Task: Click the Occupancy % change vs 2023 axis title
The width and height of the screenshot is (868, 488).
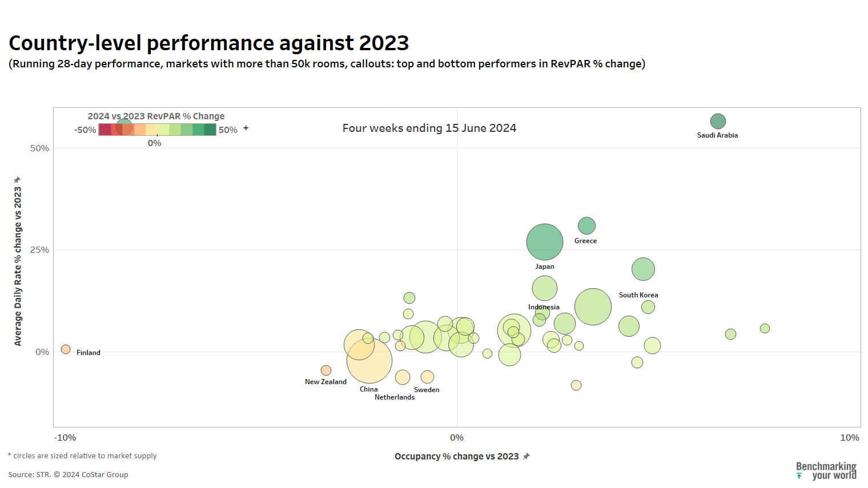Action: click(x=456, y=456)
